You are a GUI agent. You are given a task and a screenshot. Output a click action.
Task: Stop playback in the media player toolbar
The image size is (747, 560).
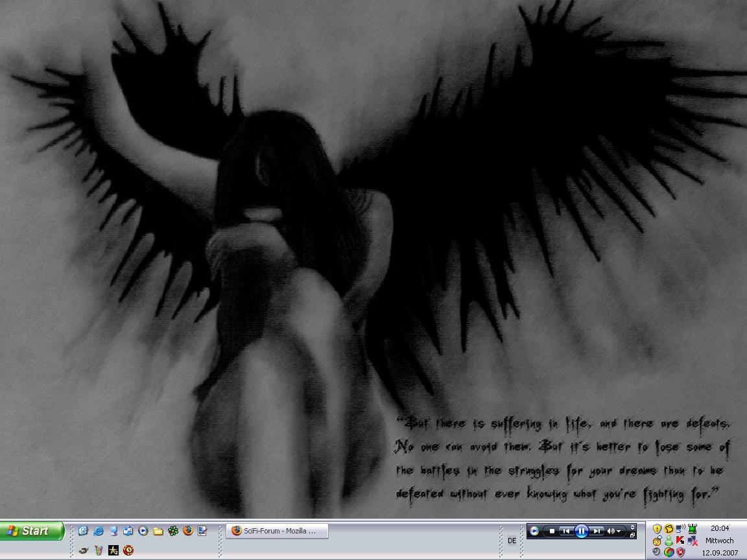tap(552, 531)
